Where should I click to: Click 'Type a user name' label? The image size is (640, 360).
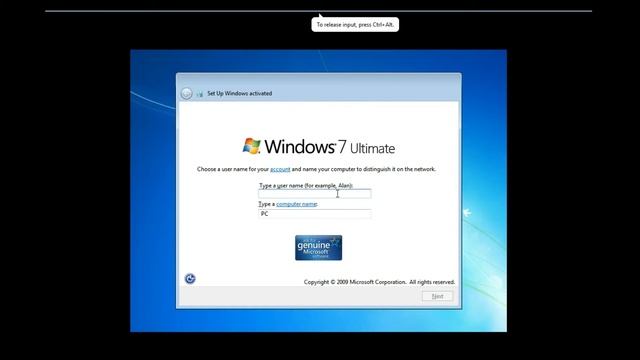[306, 186]
